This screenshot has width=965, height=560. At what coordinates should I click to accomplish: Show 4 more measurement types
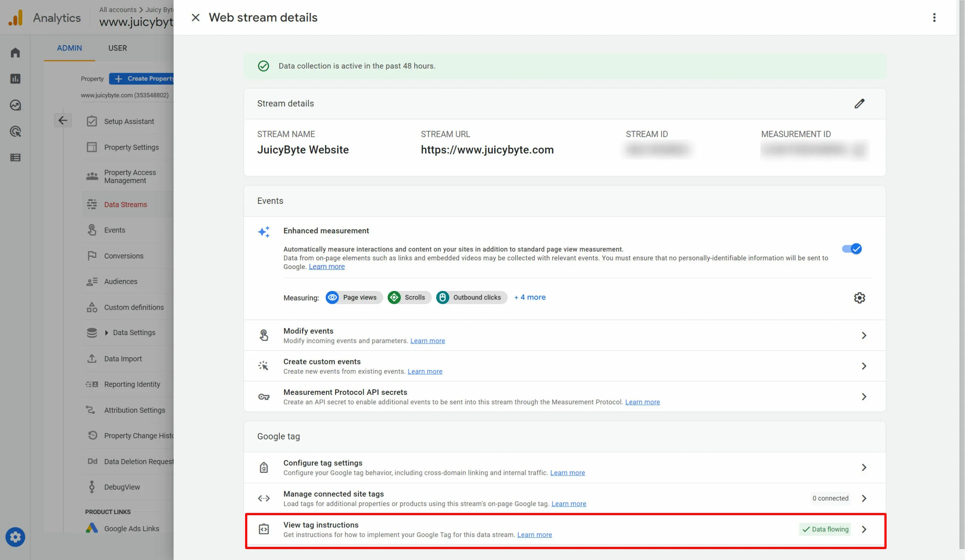pyautogui.click(x=530, y=297)
